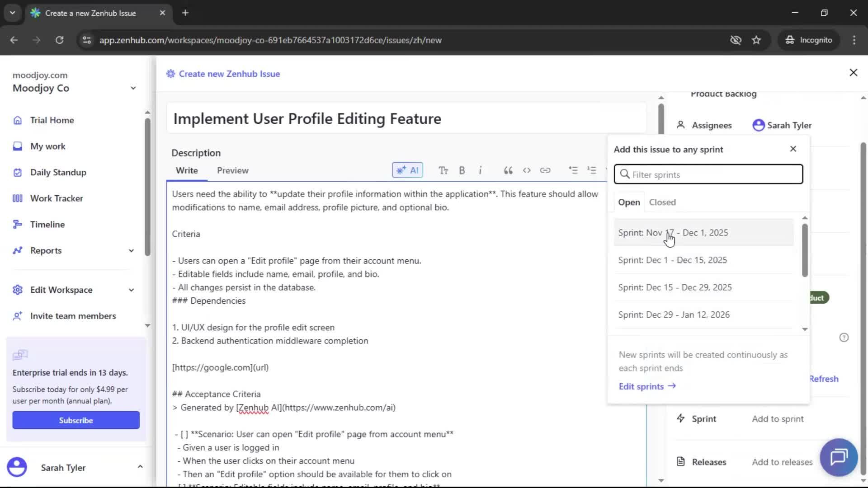
Task: Collapse the Moodjoy Co workspace dropdown
Action: click(133, 88)
